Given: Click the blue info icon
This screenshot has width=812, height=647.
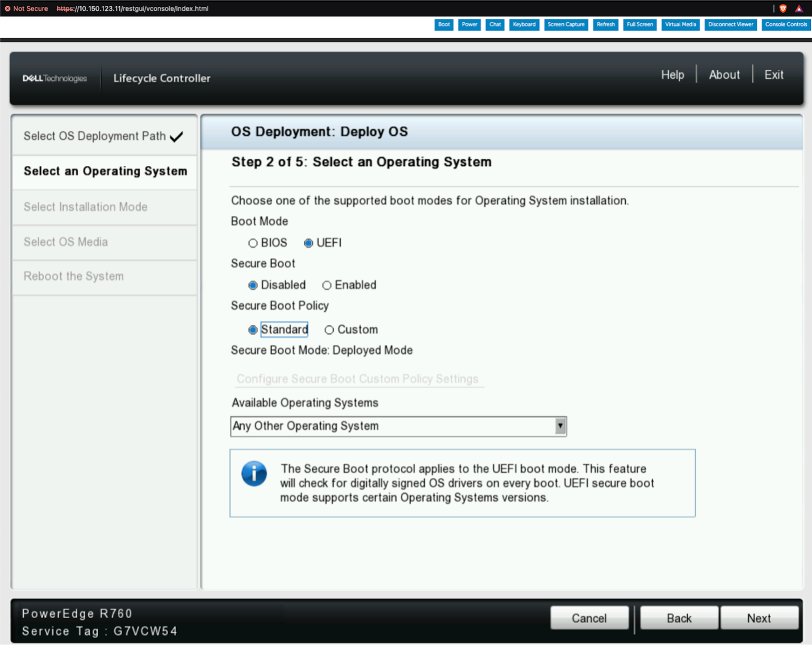Looking at the screenshot, I should pos(254,473).
